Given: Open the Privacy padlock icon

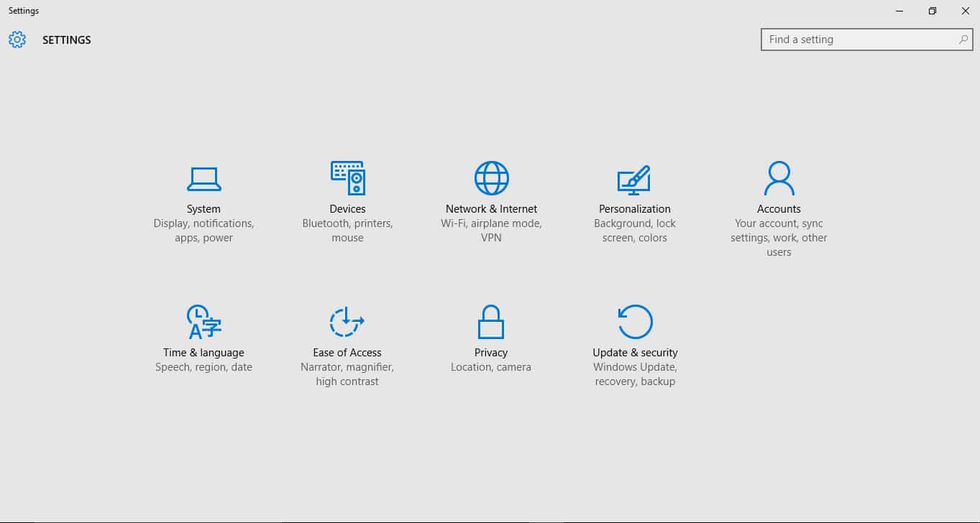Looking at the screenshot, I should 491,322.
